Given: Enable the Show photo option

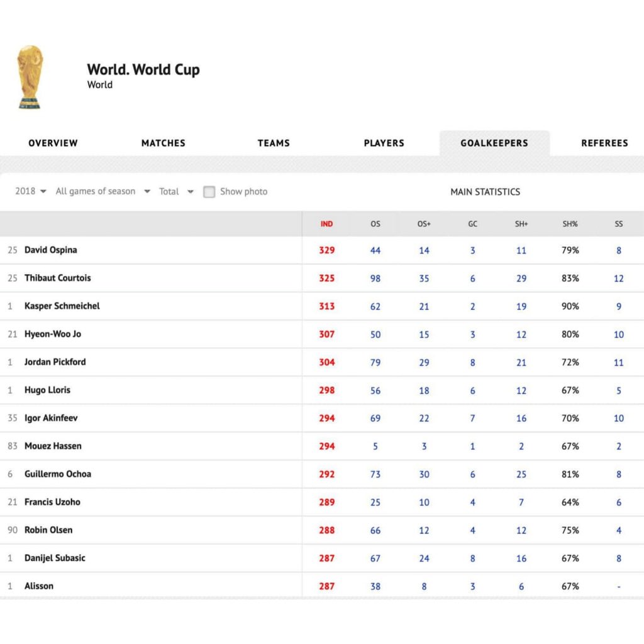Looking at the screenshot, I should [x=209, y=192].
